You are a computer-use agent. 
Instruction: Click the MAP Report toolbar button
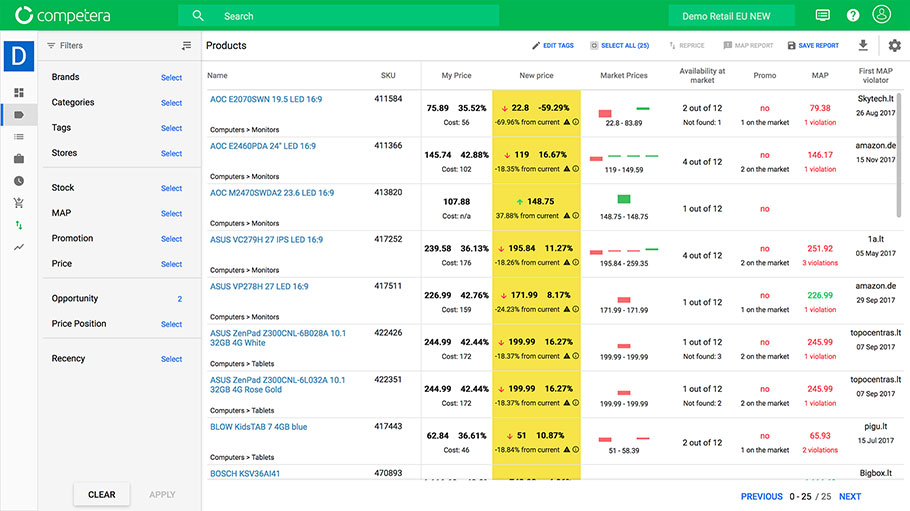[x=748, y=45]
